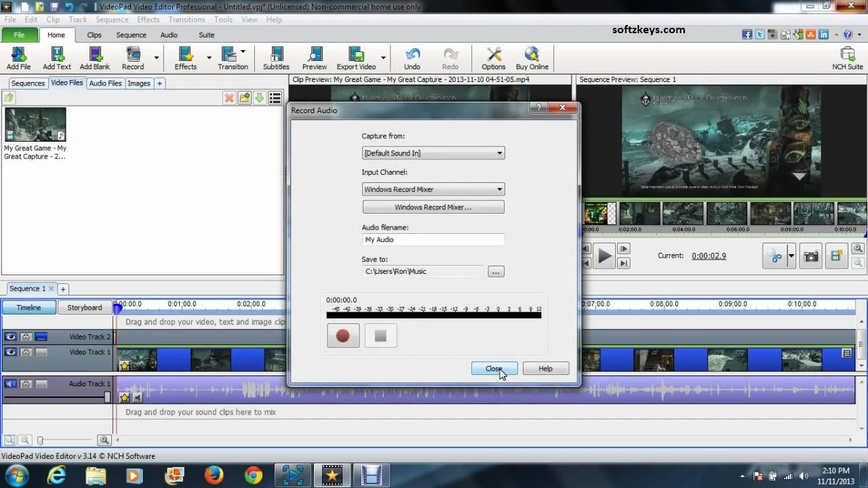
Task: Open the Effects tool in toolbar
Action: pyautogui.click(x=185, y=58)
